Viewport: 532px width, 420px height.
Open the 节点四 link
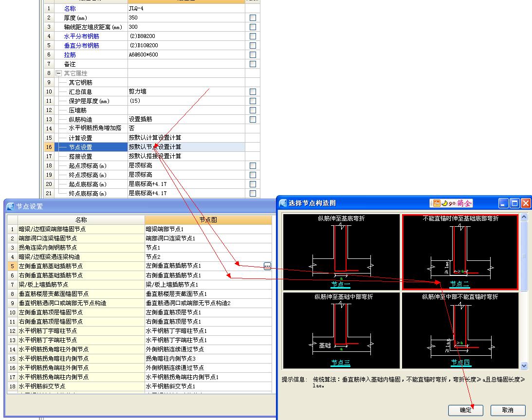point(460,362)
